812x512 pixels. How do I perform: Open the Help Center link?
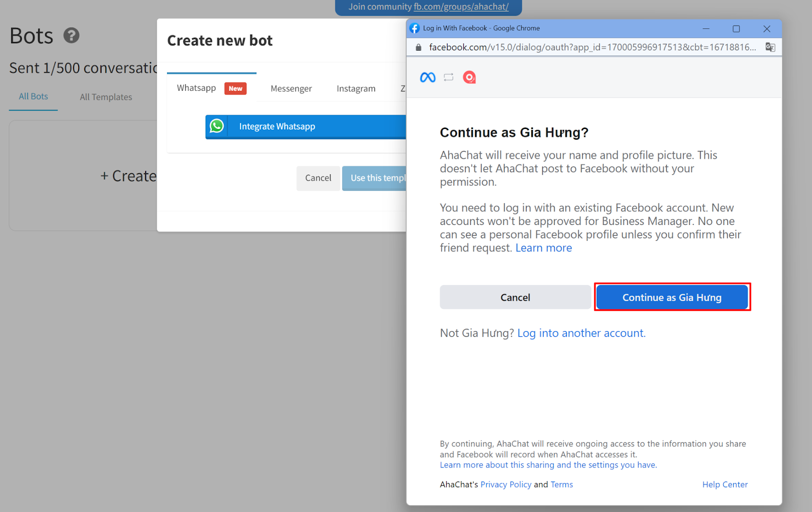click(x=725, y=485)
